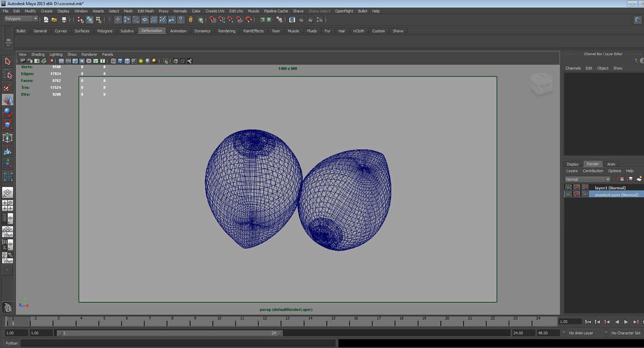The image size is (644, 348).
Task: Open the Create UVs menu
Action: tap(215, 11)
